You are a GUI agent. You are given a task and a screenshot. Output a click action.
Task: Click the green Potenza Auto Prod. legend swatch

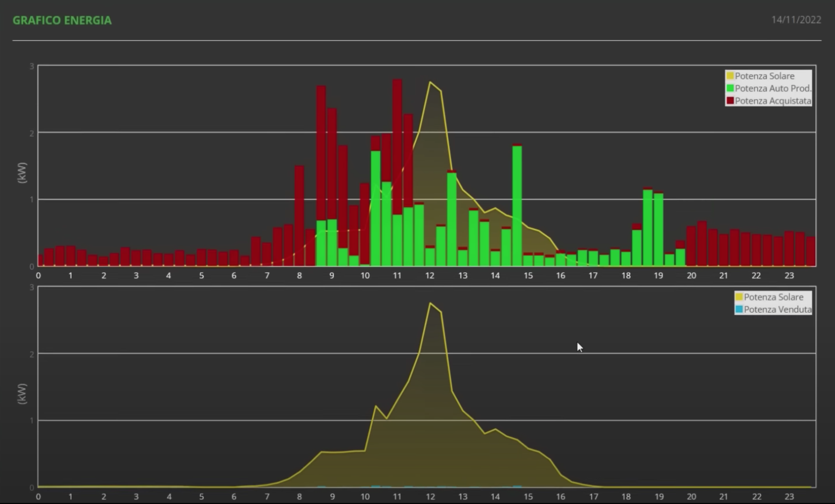[x=730, y=88]
